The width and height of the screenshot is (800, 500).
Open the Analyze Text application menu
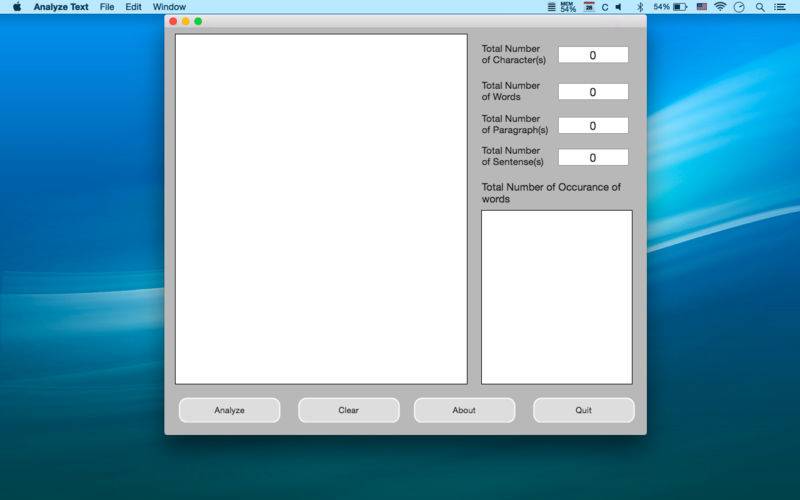[61, 7]
